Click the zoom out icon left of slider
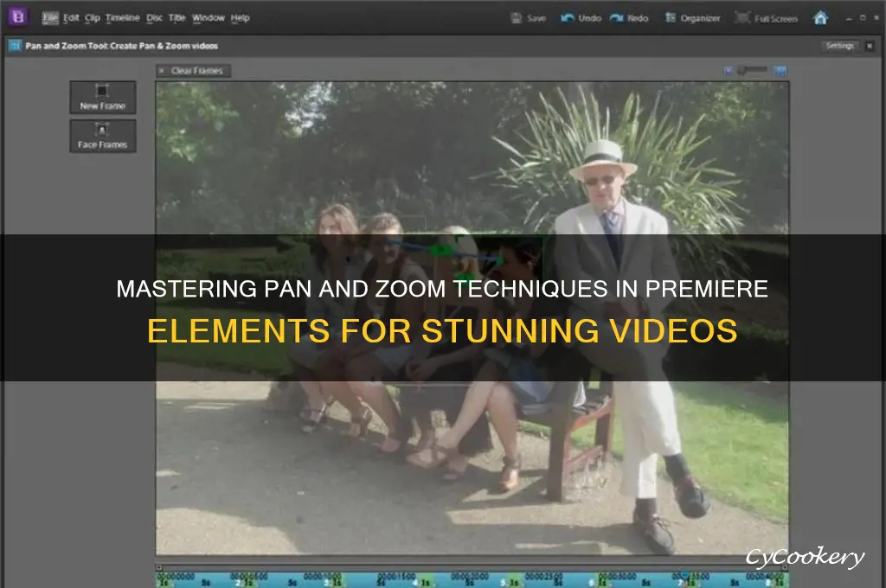Image resolution: width=886 pixels, height=588 pixels. click(x=728, y=71)
